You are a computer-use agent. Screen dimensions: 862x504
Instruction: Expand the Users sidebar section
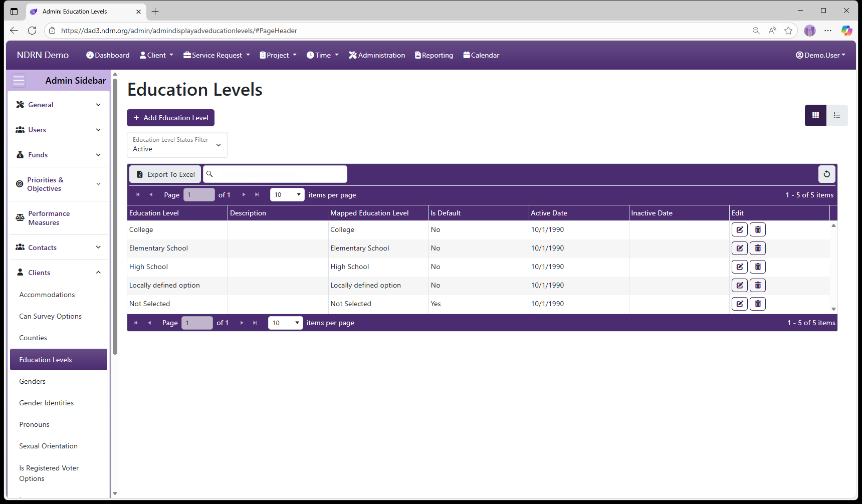coord(59,130)
